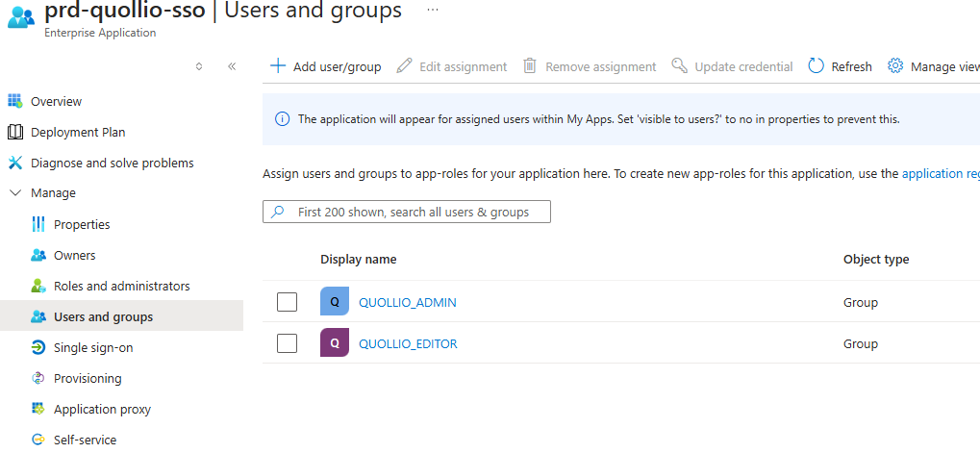980x453 pixels.
Task: Click the Enterprise Application subtitle text
Action: click(x=100, y=33)
